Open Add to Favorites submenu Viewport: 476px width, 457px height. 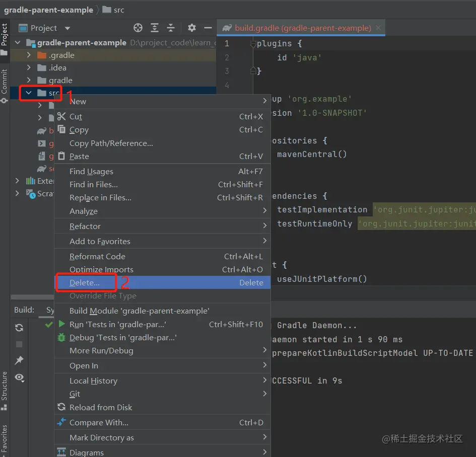point(162,242)
